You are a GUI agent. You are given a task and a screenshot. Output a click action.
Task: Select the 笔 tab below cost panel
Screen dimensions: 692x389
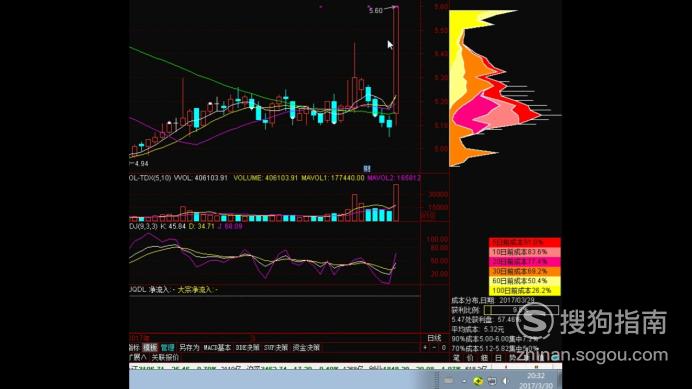click(457, 358)
